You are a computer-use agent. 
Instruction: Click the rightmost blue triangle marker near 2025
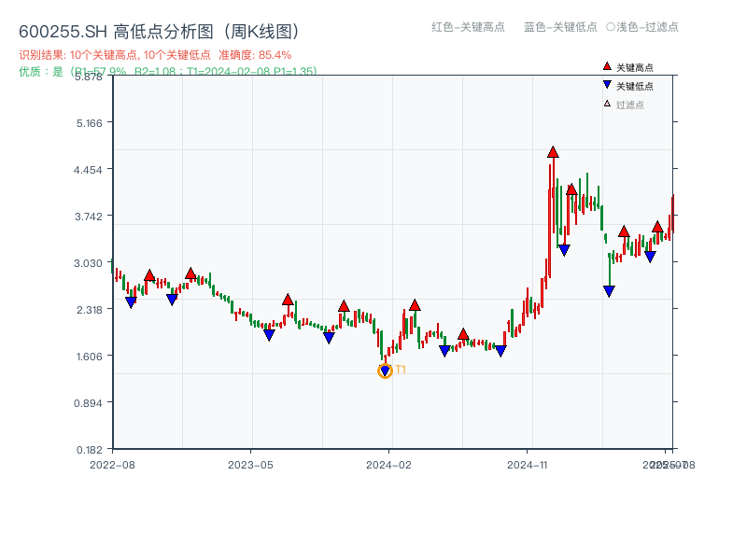pyautogui.click(x=650, y=254)
